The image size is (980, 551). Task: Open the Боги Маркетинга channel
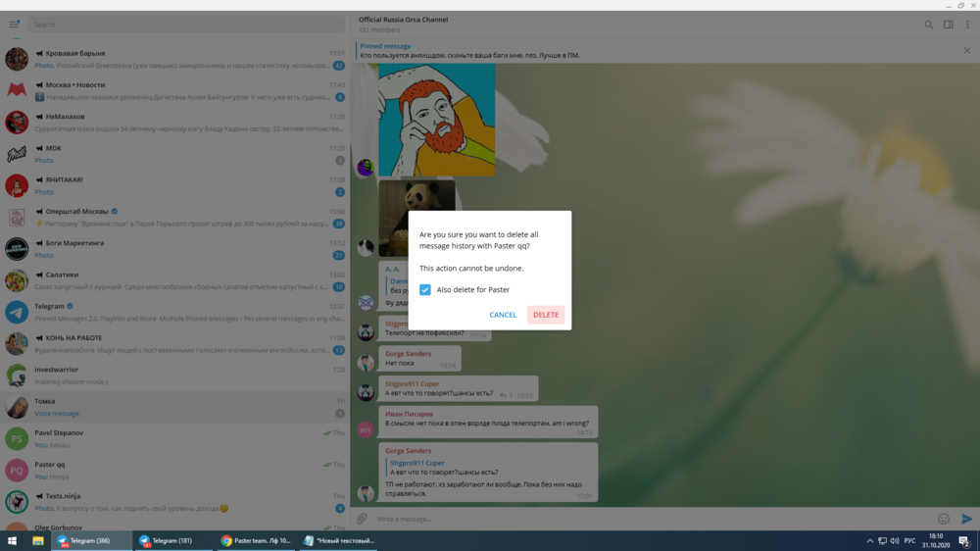pyautogui.click(x=175, y=249)
